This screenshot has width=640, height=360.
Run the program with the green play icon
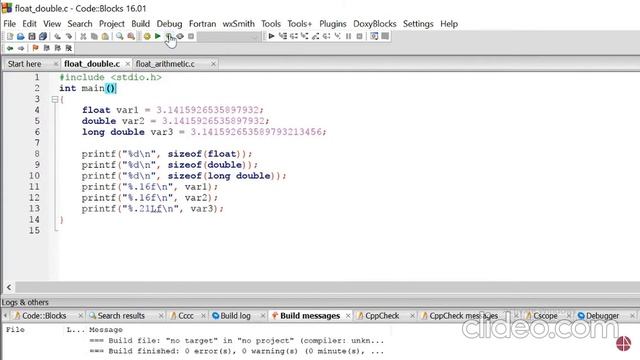pos(158,36)
